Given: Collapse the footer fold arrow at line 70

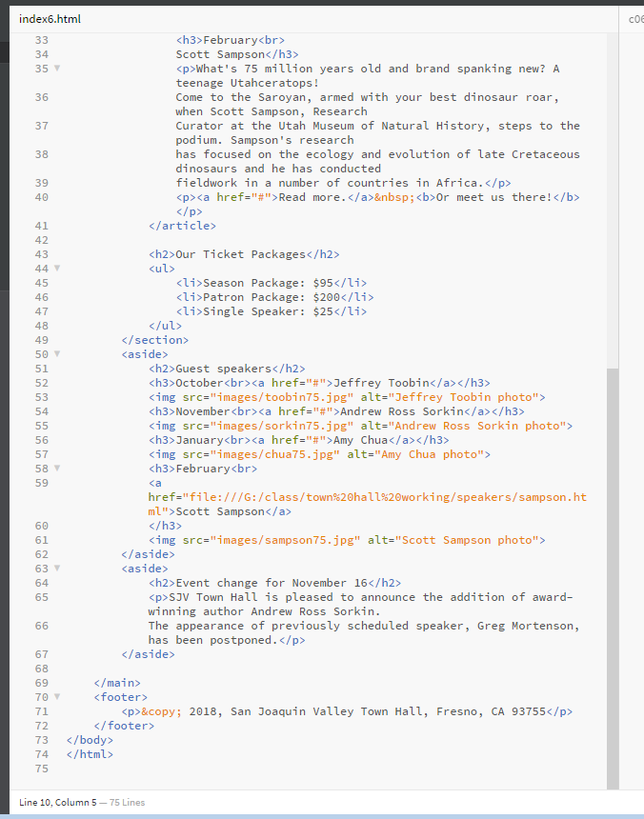Looking at the screenshot, I should click(x=57, y=696).
